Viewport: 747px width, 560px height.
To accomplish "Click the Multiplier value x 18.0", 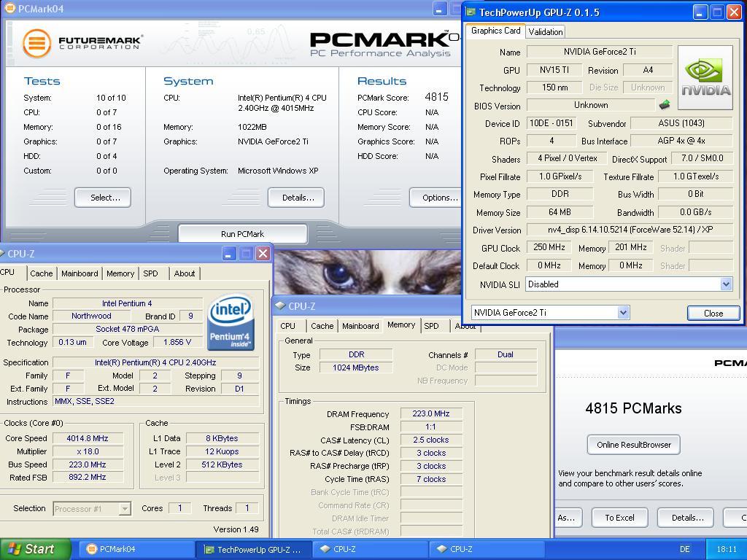I will point(88,451).
